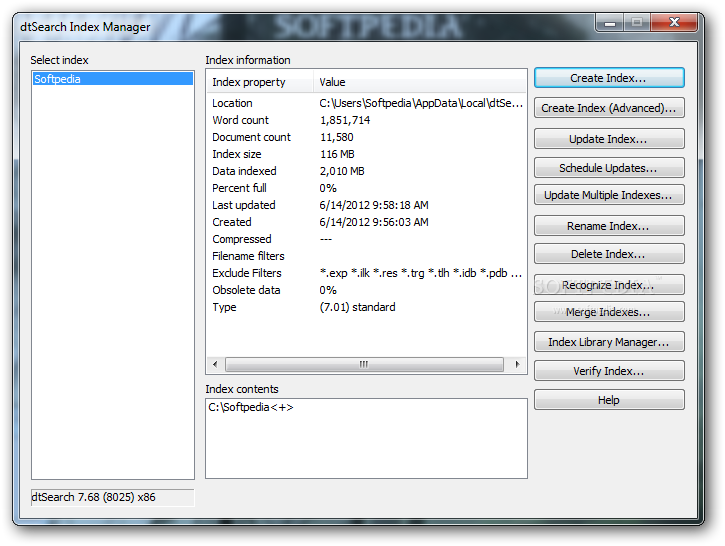This screenshot has height=546, width=725.
Task: Open Schedule Updates... dialog
Action: pyautogui.click(x=609, y=168)
